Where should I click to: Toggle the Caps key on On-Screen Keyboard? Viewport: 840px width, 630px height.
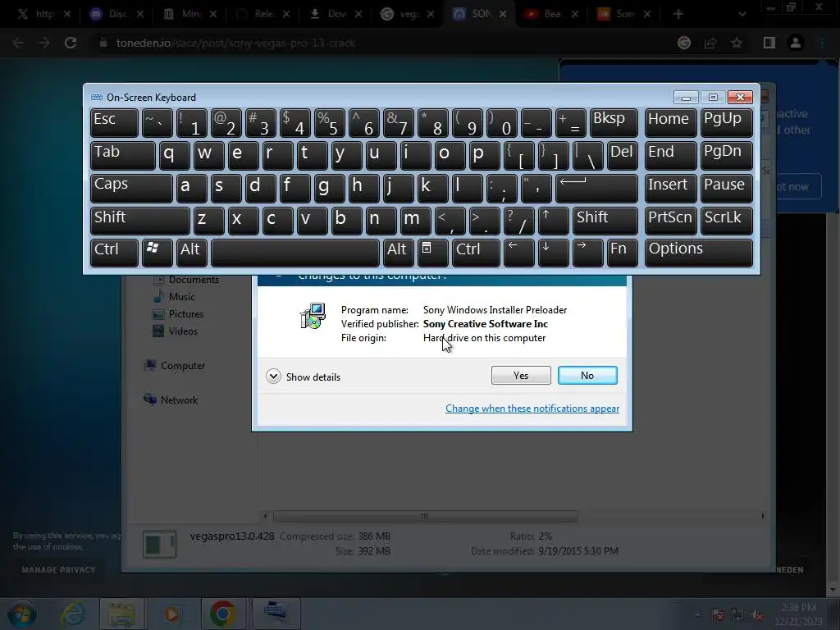point(131,188)
